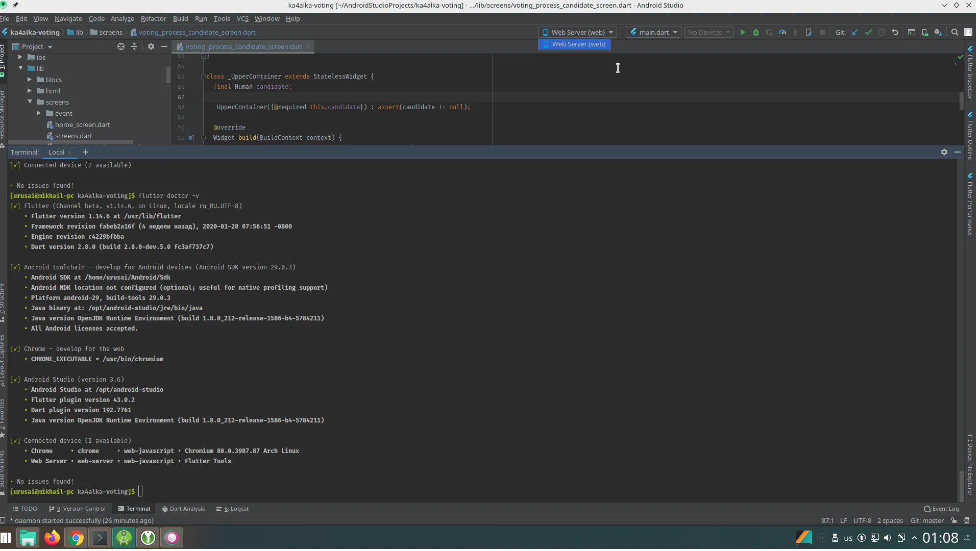Open AVD Manager icon in toolbar
Viewport: 980px width, 551px height.
[x=925, y=32]
